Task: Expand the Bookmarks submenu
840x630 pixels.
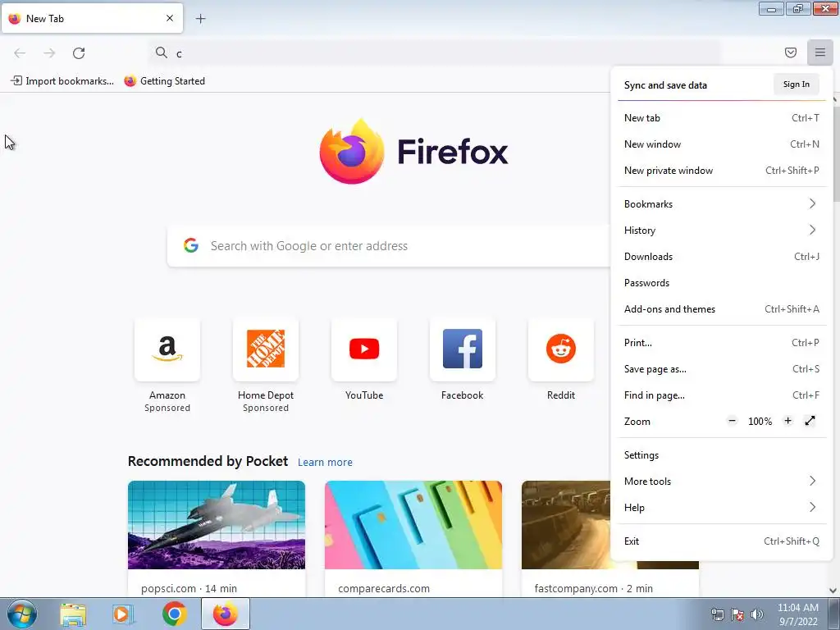Action: [x=721, y=204]
